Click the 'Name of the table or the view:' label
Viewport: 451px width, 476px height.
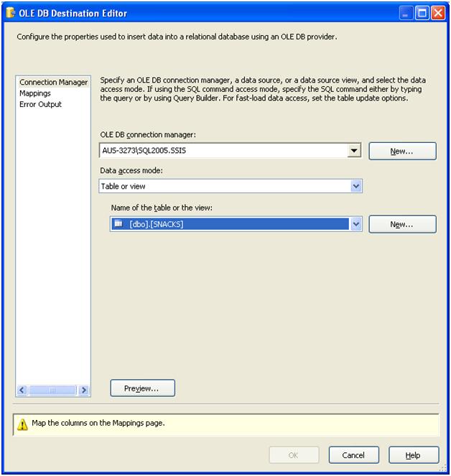(x=162, y=207)
